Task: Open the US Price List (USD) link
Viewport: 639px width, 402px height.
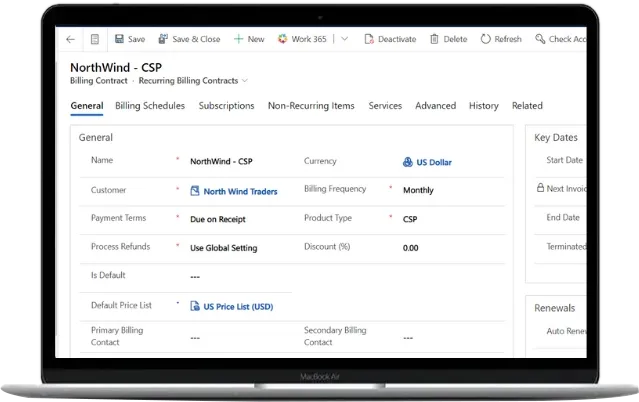Action: [238, 307]
